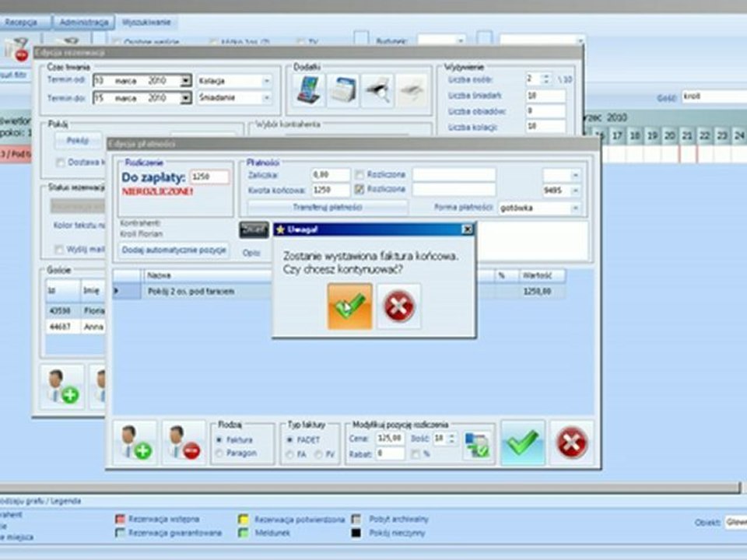
Task: Open the phone add-on in Dodatki
Action: click(x=309, y=90)
